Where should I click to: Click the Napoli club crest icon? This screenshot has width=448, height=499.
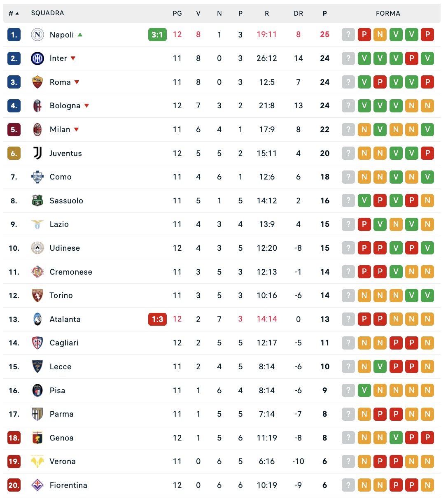(37, 35)
